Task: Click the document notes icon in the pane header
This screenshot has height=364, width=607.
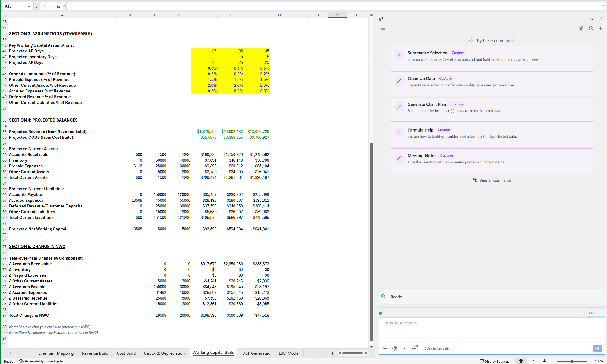Action: 581,28
